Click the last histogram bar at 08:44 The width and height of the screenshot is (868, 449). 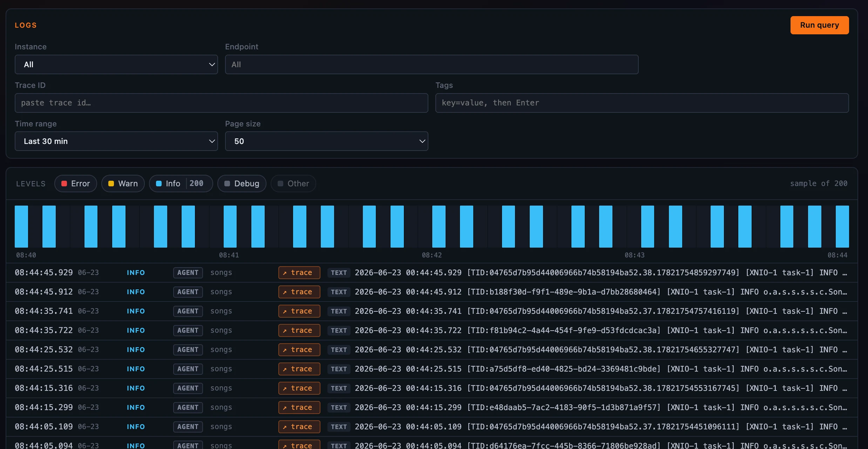point(842,227)
